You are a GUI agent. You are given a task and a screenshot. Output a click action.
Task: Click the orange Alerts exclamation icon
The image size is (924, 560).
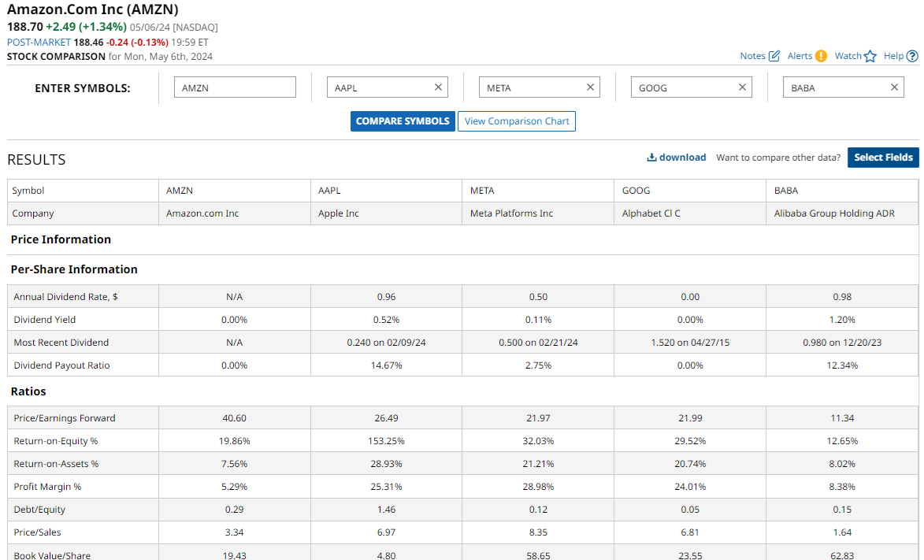pos(821,56)
